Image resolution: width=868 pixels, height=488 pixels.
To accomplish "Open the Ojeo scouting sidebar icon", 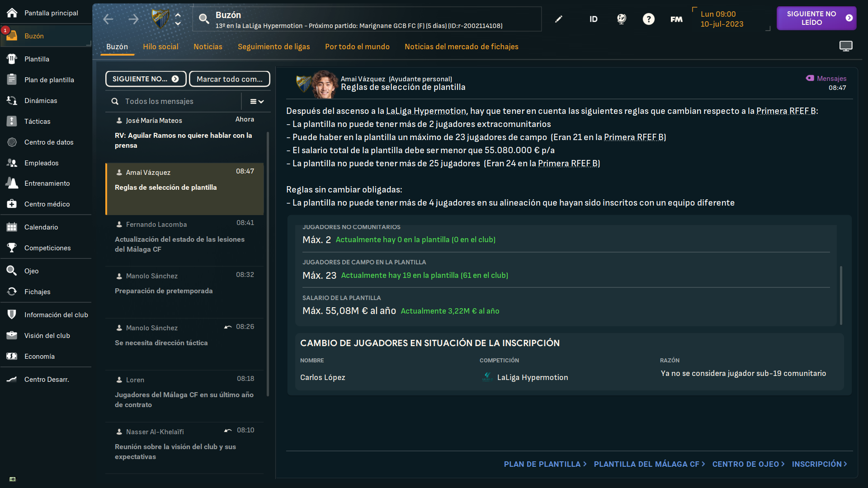I will point(12,271).
